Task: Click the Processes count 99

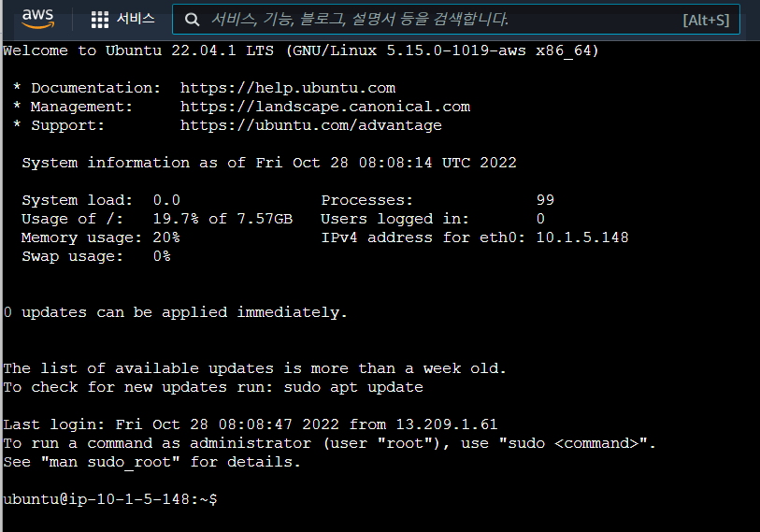Action: point(545,200)
